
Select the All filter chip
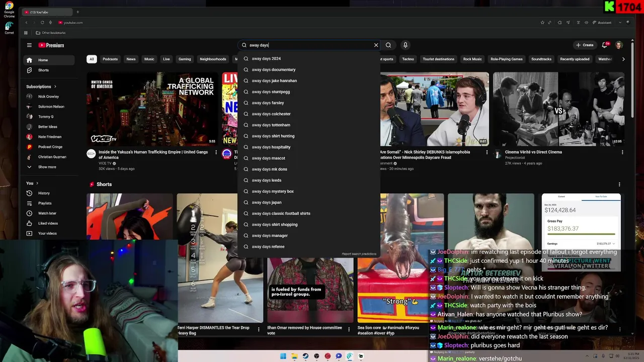92,59
